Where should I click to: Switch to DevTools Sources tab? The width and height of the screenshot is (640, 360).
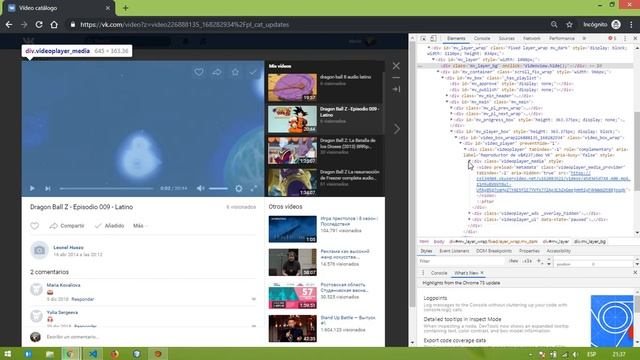(x=506, y=38)
